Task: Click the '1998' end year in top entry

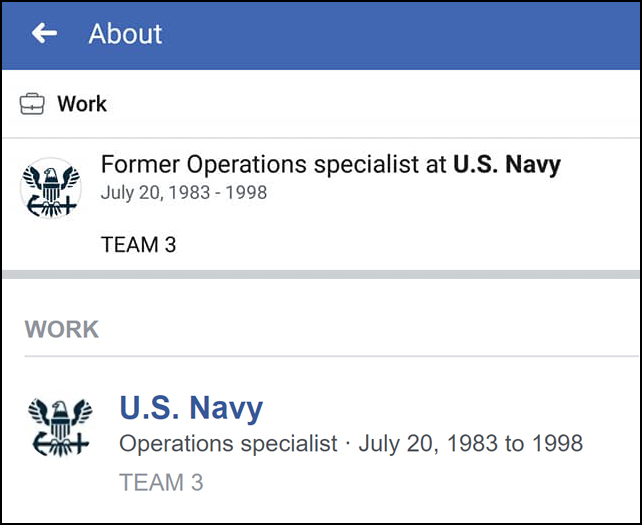Action: (247, 192)
